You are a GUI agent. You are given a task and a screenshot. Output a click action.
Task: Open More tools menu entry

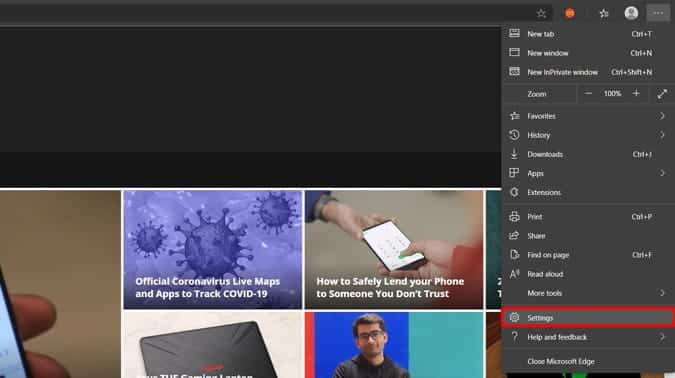588,293
